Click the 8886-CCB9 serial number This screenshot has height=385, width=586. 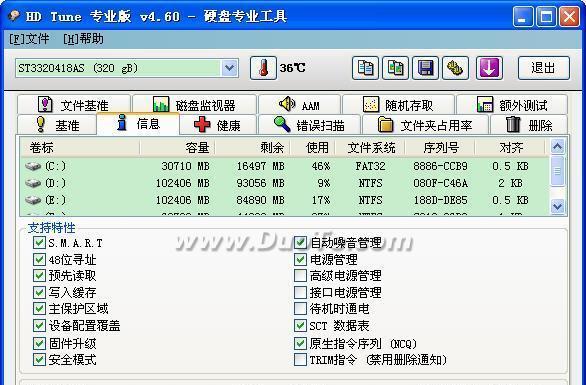tap(440, 166)
